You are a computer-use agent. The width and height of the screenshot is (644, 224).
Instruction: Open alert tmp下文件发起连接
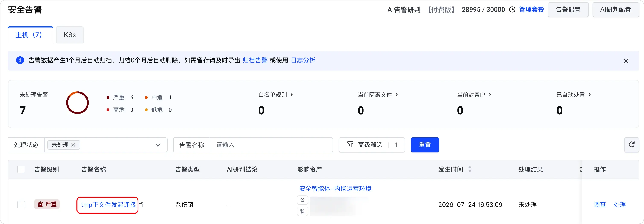click(108, 205)
